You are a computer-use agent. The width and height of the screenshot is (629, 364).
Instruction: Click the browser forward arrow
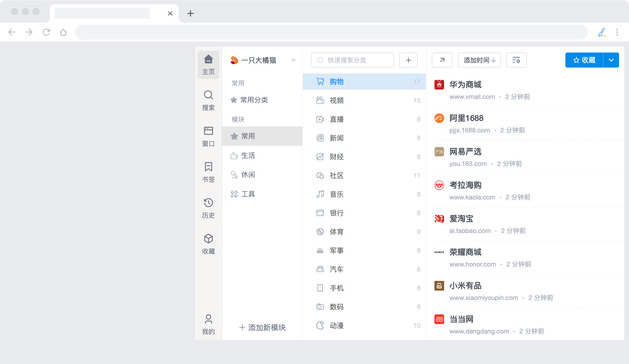pyautogui.click(x=29, y=32)
